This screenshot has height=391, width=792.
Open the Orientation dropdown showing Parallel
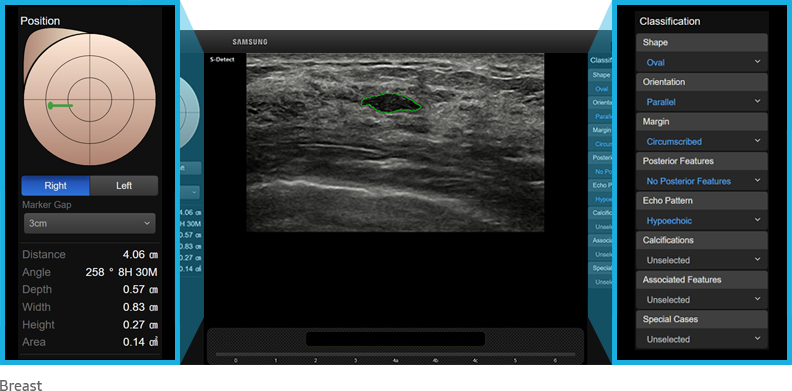(x=702, y=102)
